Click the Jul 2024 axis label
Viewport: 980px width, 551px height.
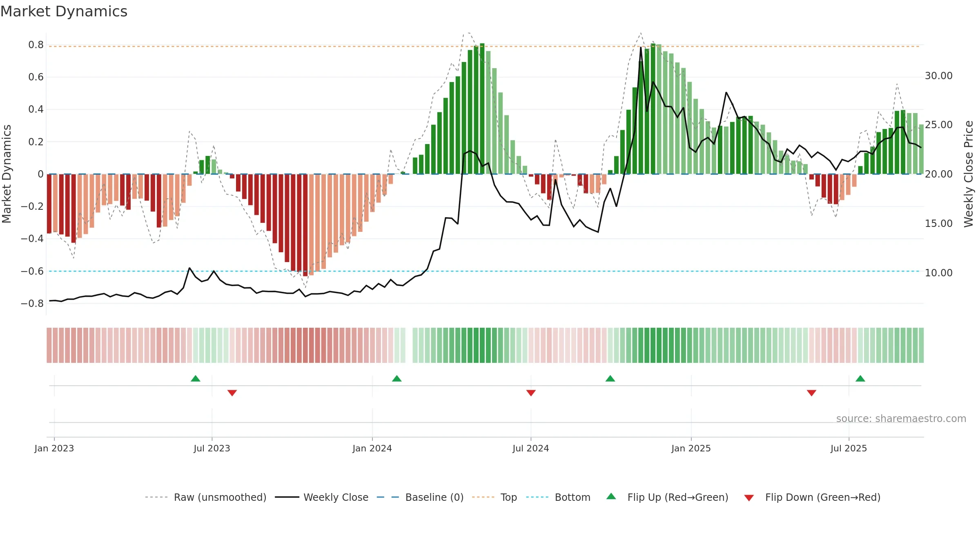click(531, 448)
